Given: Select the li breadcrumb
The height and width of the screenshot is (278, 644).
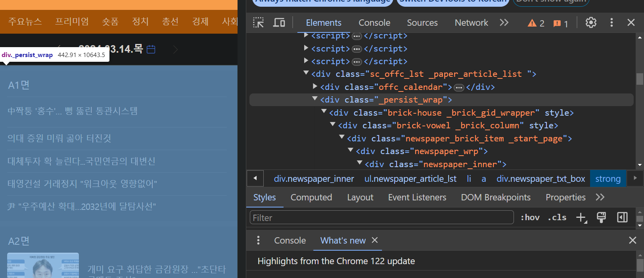Looking at the screenshot, I should point(469,179).
